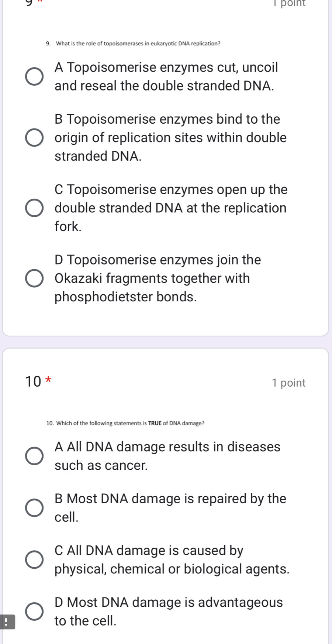Screen dimensions: 332x644
Task: Select radio button for 'advantageous to the cell' answer
Action: pos(34,611)
